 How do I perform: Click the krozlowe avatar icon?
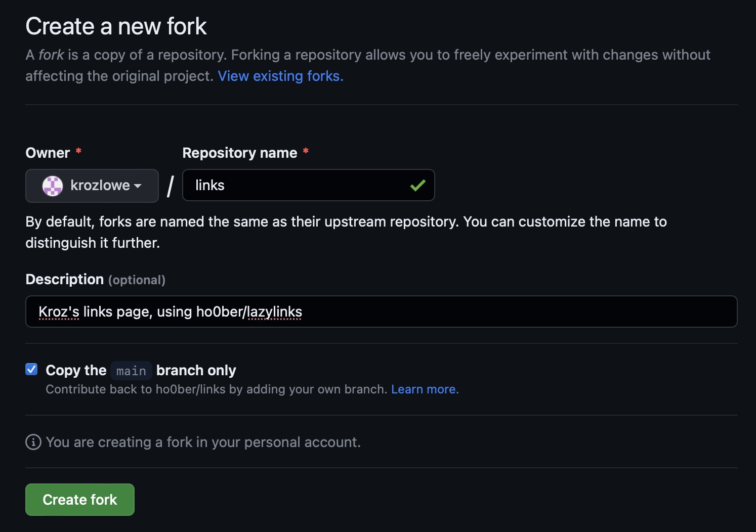click(x=52, y=186)
